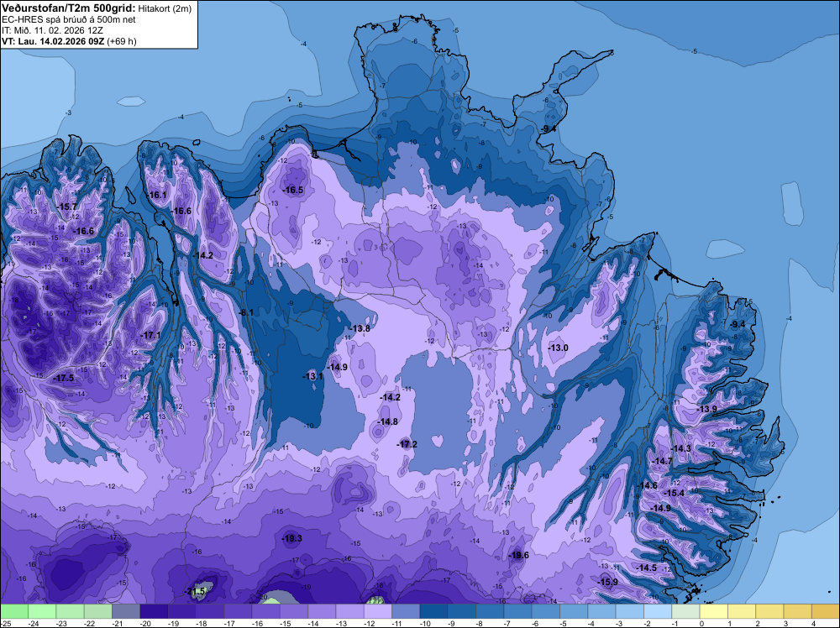
Task: Click the title 'Veðurstofan/T2m 500grid: Hitakort (2m)'
Action: [97, 8]
